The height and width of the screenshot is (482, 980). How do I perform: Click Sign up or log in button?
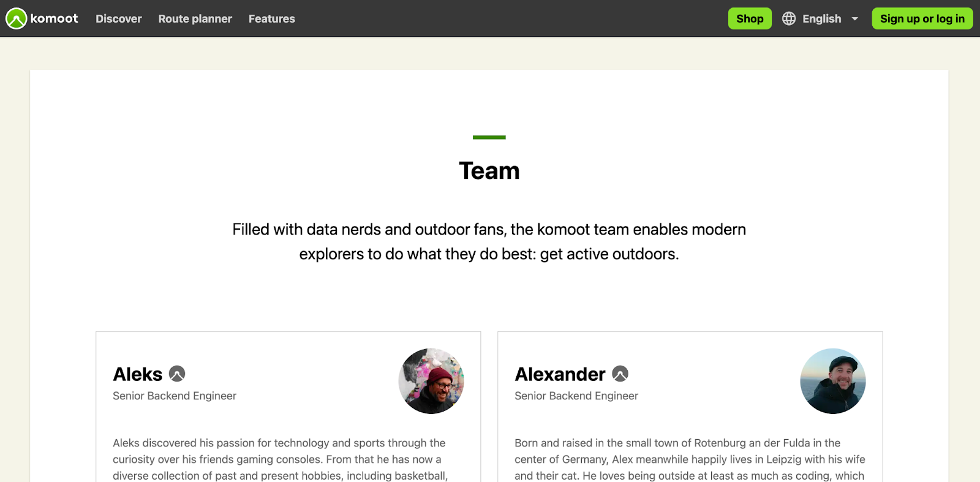click(x=922, y=19)
